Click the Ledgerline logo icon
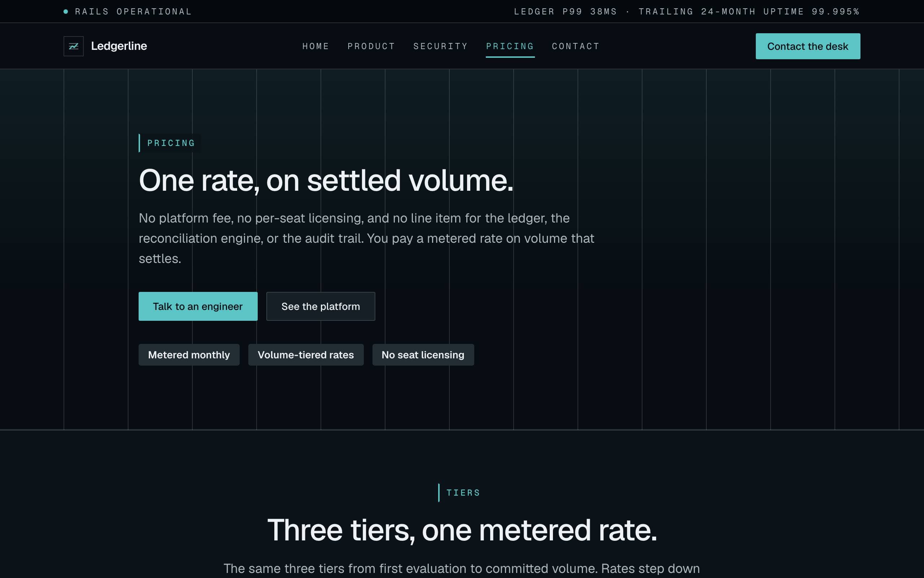The image size is (924, 578). point(73,46)
